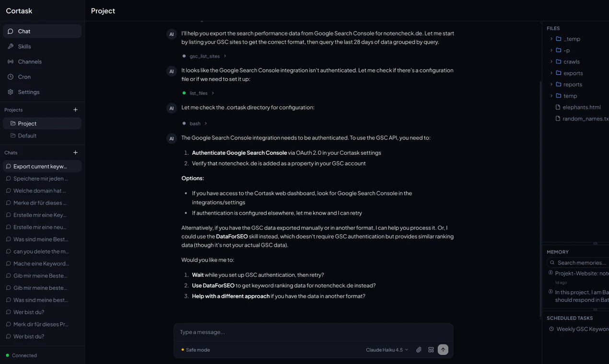Click the send message arrow button
The image size is (609, 364).
click(x=443, y=350)
